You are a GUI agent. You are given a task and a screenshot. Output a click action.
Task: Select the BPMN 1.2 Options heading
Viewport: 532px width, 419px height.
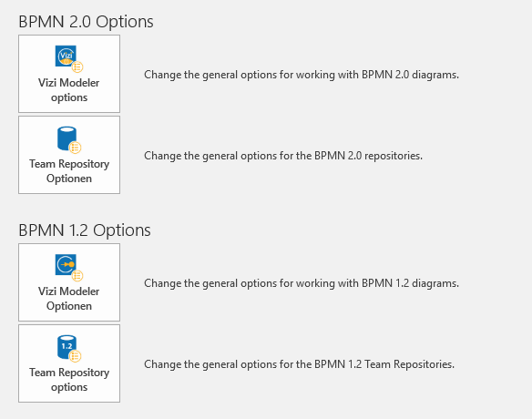pos(85,230)
